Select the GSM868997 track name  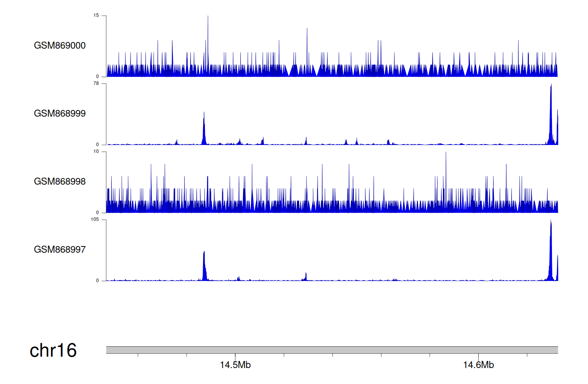(60, 250)
